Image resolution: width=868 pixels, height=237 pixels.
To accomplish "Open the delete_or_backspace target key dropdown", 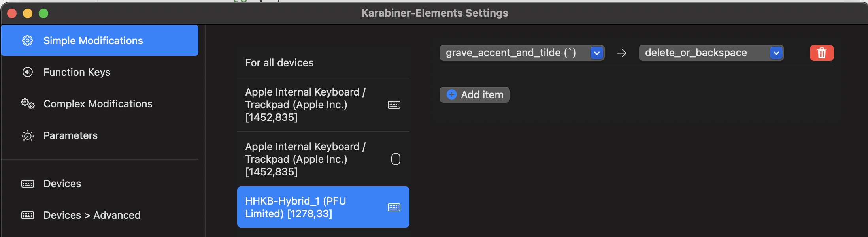I will coord(711,53).
